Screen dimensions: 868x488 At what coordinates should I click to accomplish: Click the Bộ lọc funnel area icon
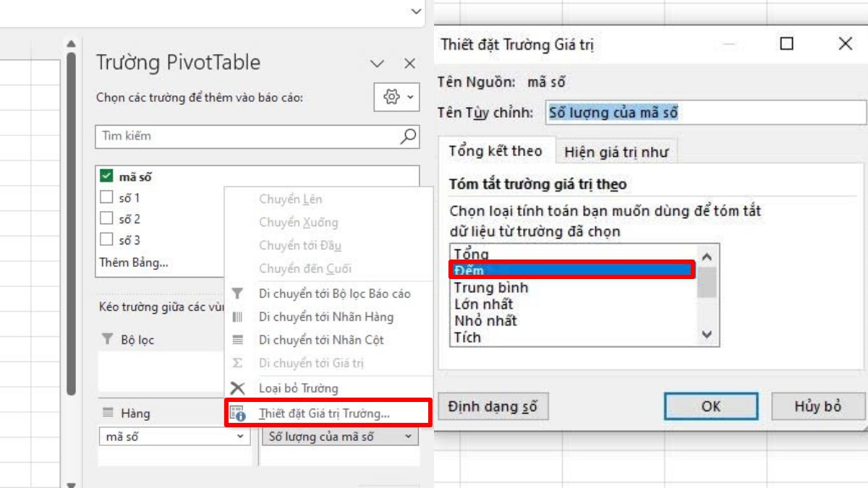[x=108, y=339]
